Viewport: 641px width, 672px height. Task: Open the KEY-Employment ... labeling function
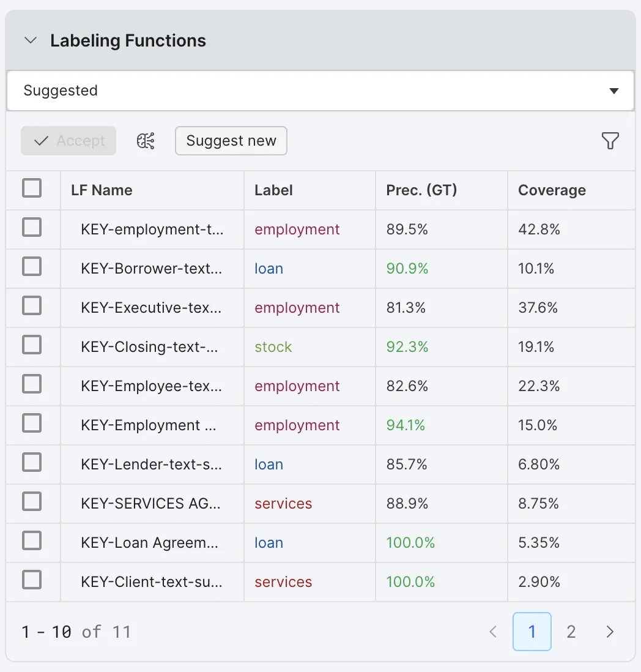coord(149,425)
